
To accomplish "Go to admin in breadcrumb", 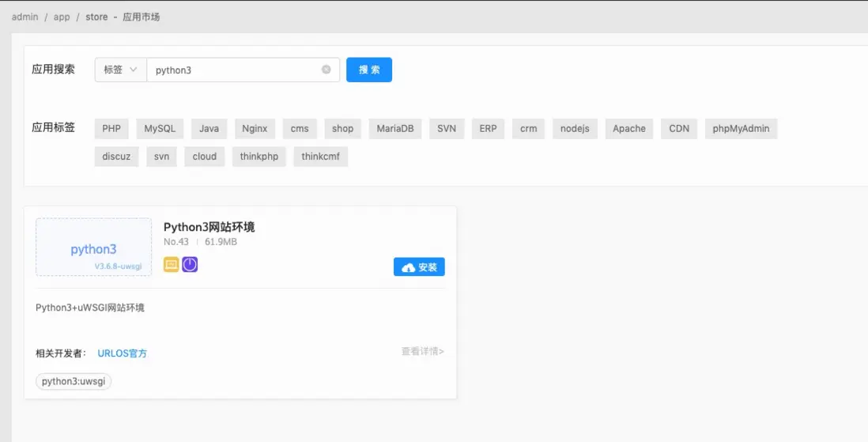I will click(x=25, y=17).
